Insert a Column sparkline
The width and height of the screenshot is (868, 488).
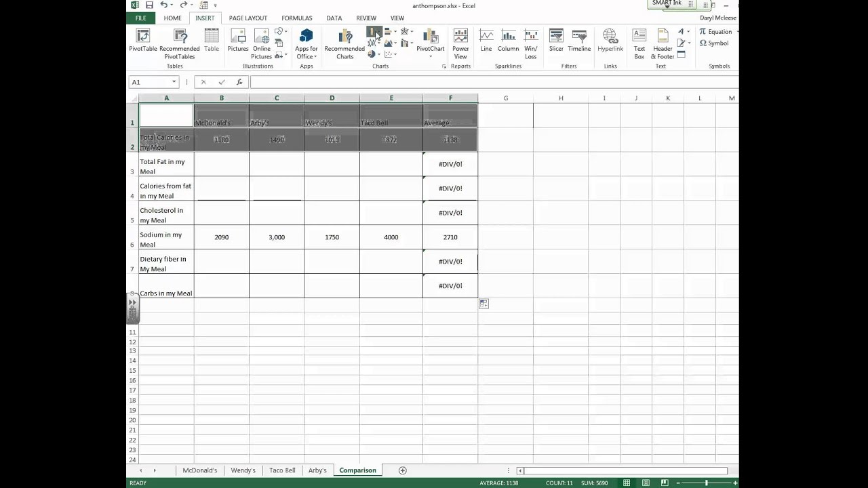pyautogui.click(x=508, y=41)
